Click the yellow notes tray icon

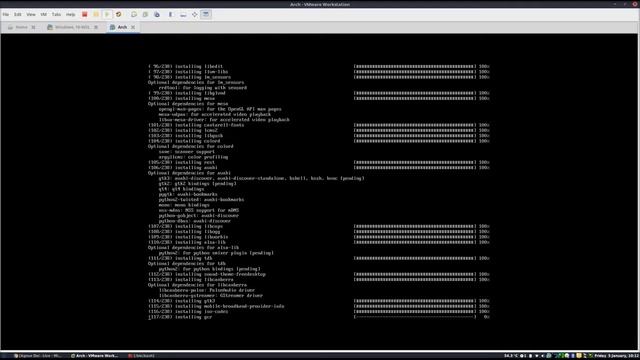(579, 356)
